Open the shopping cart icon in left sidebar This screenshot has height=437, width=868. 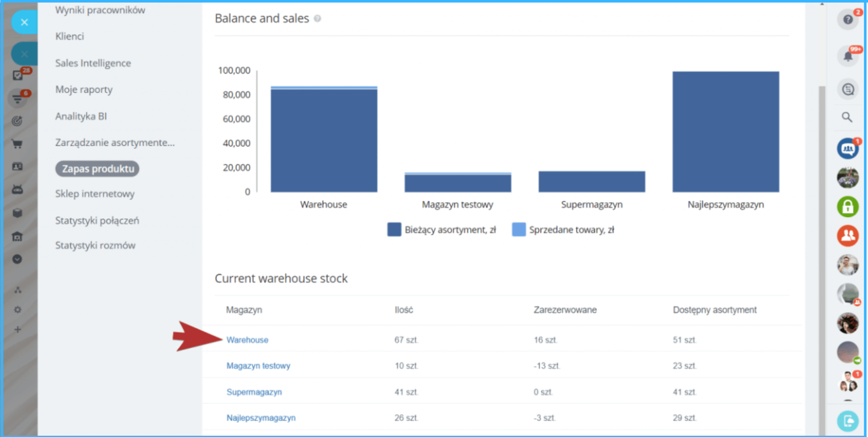coord(17,144)
